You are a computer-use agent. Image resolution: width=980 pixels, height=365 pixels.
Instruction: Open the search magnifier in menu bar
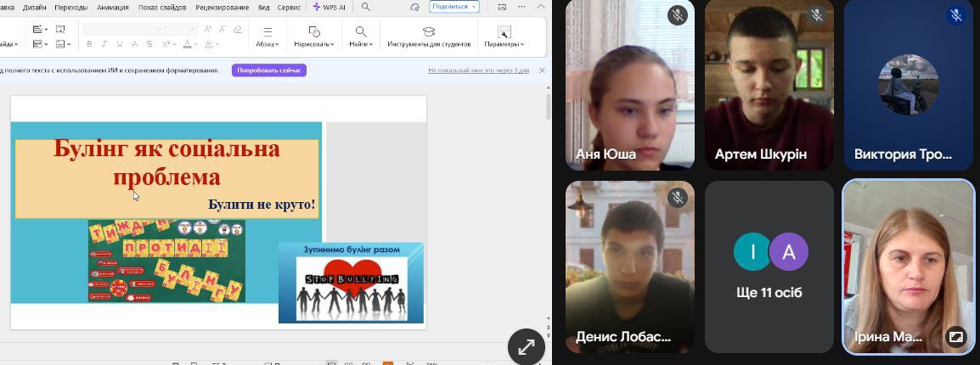click(365, 7)
